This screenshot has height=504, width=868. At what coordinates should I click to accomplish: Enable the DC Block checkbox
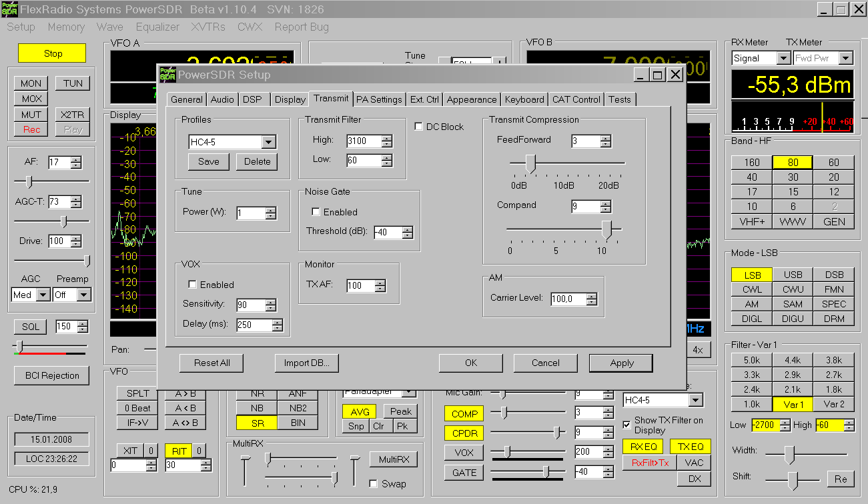click(418, 127)
